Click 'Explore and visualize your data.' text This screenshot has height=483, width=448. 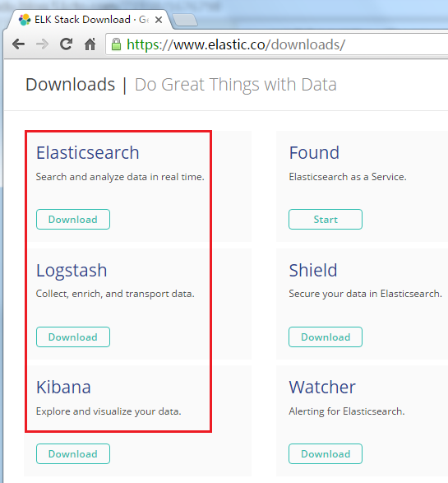click(x=109, y=411)
